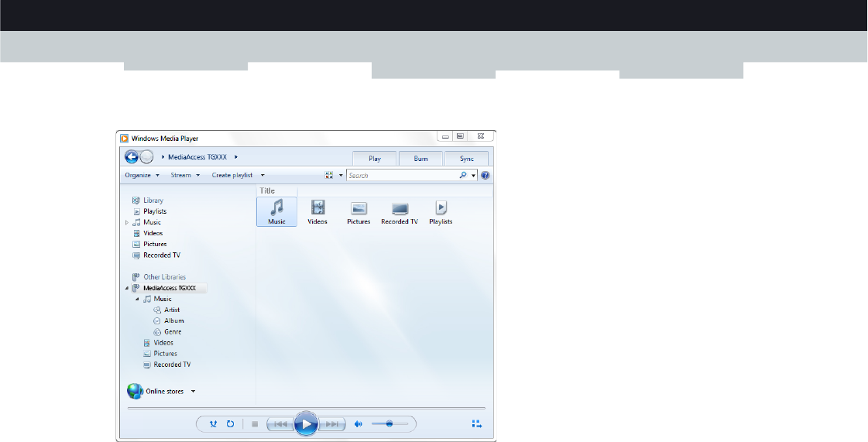Toggle shuffle mode

[x=214, y=424]
